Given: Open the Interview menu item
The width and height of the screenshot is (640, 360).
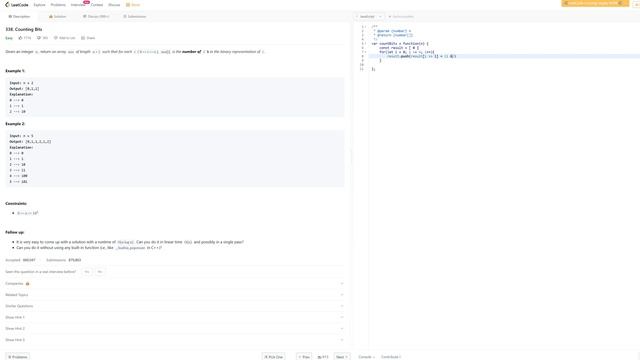Looking at the screenshot, I should tap(78, 5).
